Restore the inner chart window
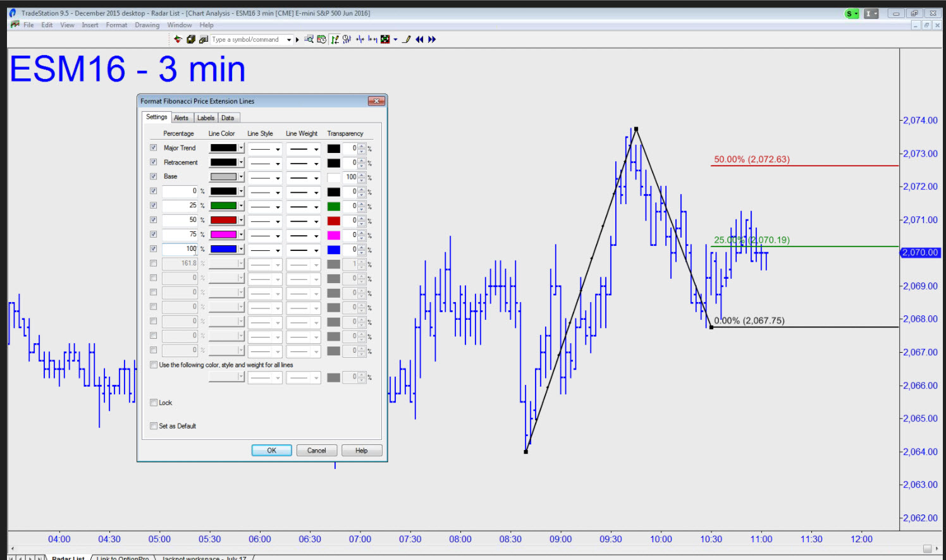Viewport: 946px width, 560px height. pyautogui.click(x=926, y=25)
